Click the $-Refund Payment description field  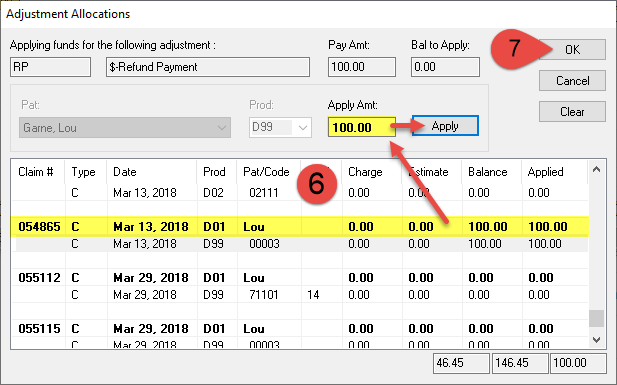point(208,67)
